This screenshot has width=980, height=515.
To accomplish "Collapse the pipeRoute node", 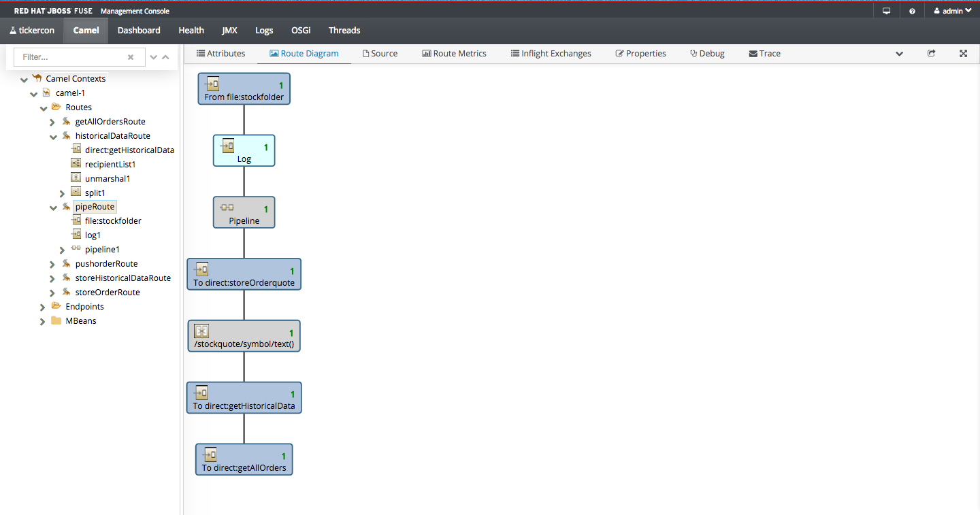I will click(x=53, y=207).
